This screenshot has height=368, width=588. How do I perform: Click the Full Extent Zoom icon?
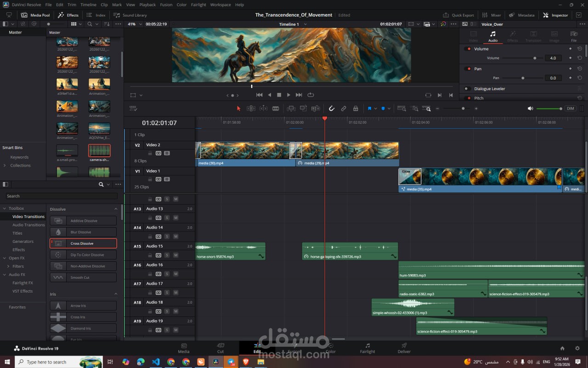401,109
